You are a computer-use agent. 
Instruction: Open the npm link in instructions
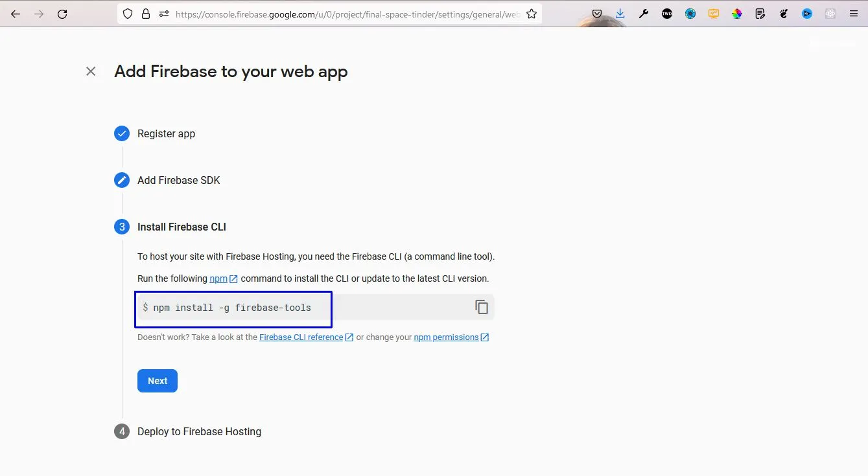coord(224,278)
